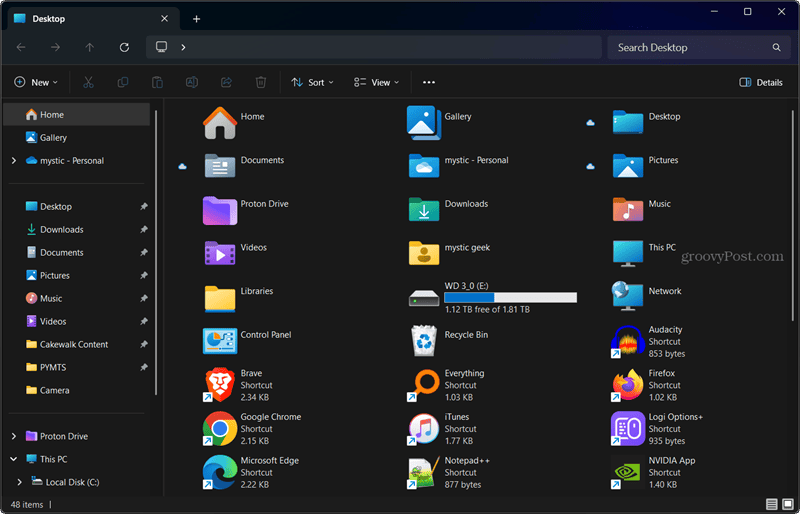Click the Desktop tab
800x514 pixels.
(x=93, y=19)
